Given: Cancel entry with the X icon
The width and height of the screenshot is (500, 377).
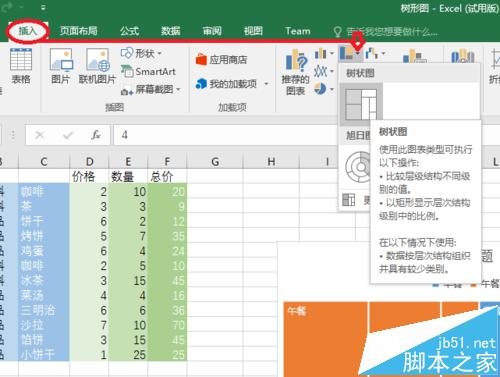Looking at the screenshot, I should pos(40,135).
